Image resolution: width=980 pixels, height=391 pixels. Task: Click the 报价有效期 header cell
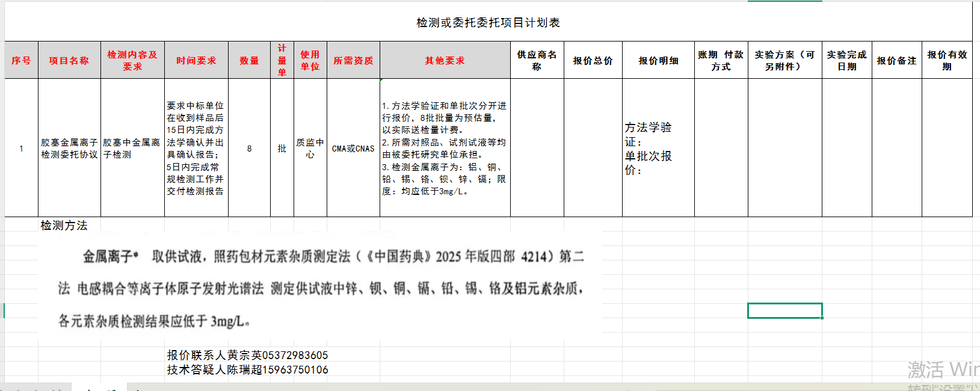(947, 61)
